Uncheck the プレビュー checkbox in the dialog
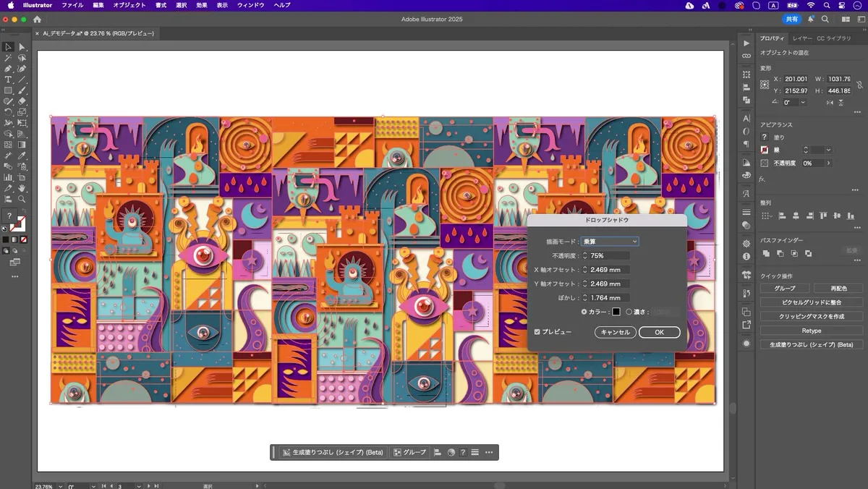The height and width of the screenshot is (489, 868). pyautogui.click(x=537, y=332)
